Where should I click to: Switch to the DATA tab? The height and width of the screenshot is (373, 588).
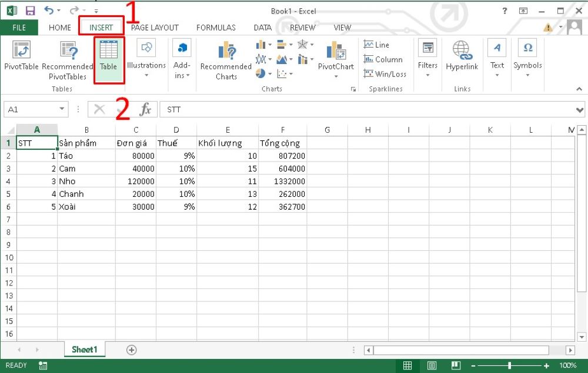pyautogui.click(x=262, y=28)
